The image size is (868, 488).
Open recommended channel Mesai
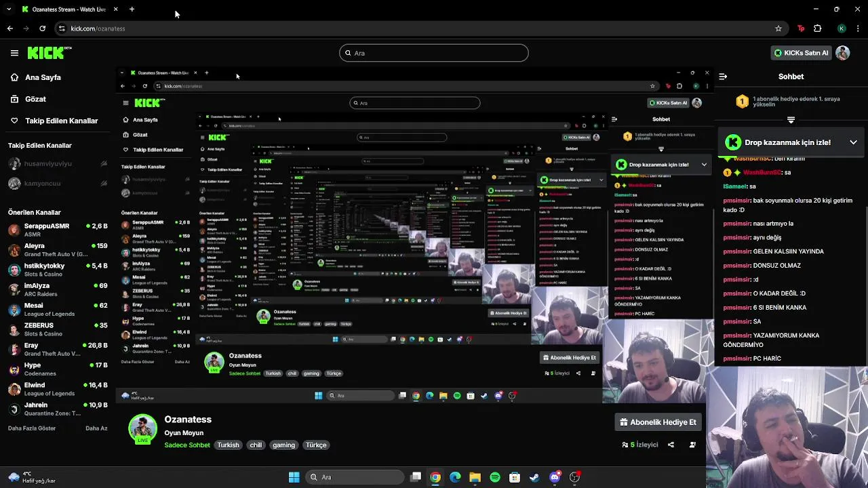pyautogui.click(x=58, y=309)
